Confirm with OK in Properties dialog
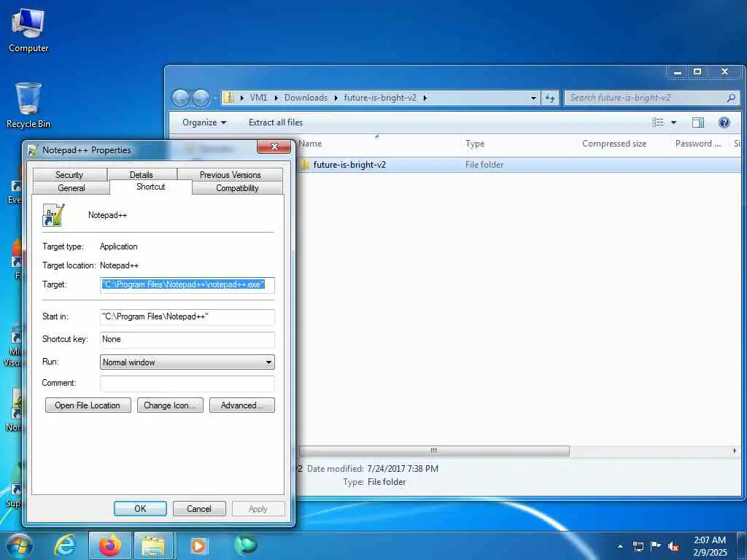The image size is (747, 560). click(x=140, y=508)
